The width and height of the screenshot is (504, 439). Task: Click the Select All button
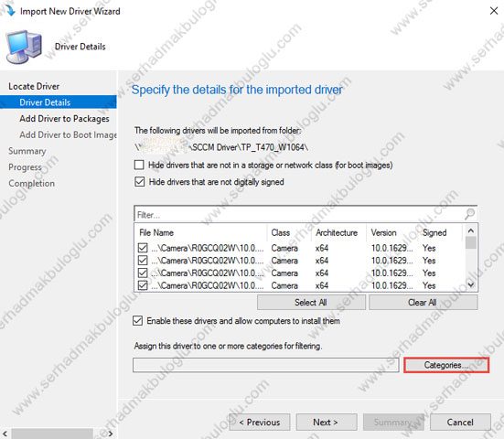click(311, 302)
